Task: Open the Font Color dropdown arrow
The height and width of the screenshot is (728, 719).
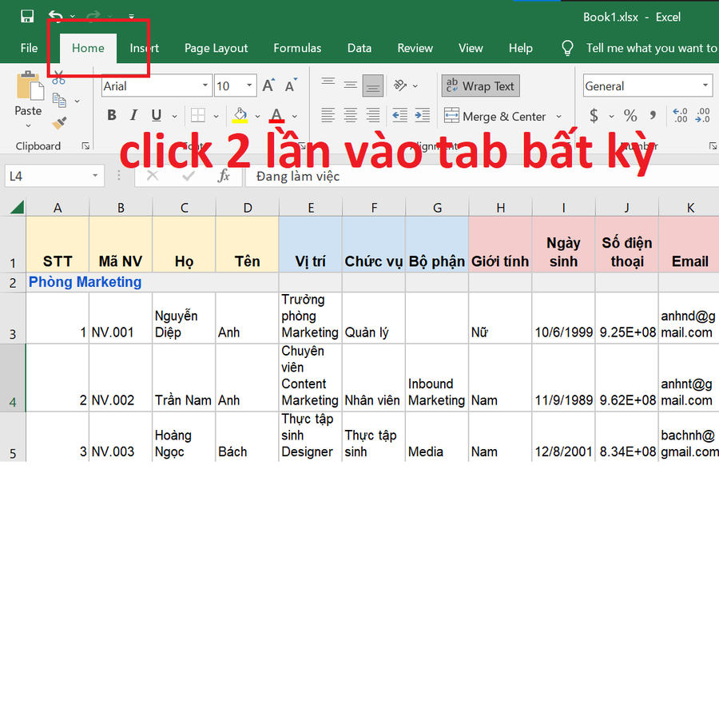Action: [295, 116]
